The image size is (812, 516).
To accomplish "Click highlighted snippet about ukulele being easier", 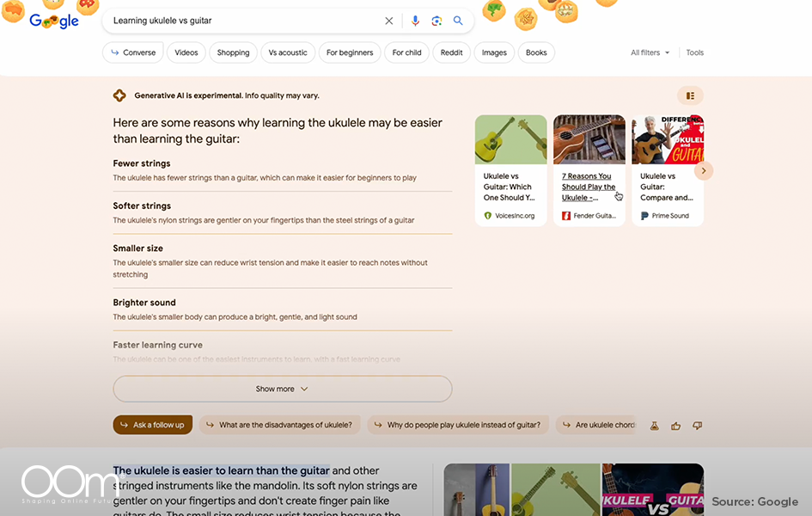I will [x=222, y=470].
